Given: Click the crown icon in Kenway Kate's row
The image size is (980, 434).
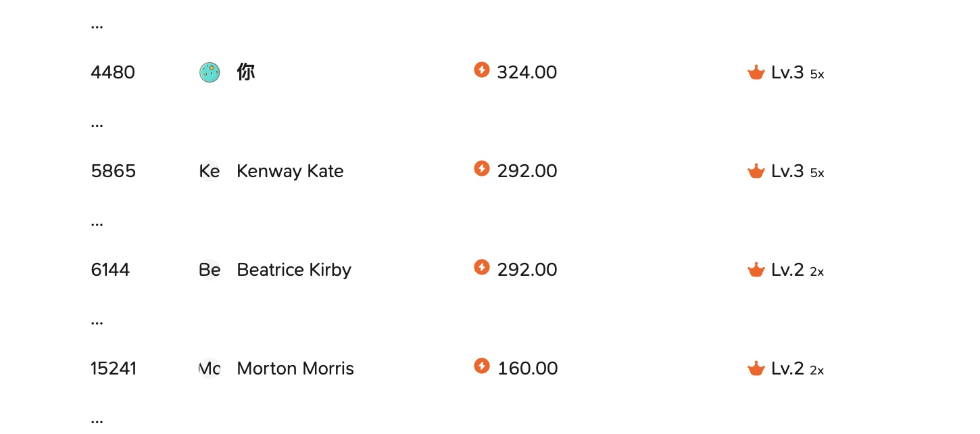Looking at the screenshot, I should click(x=756, y=171).
